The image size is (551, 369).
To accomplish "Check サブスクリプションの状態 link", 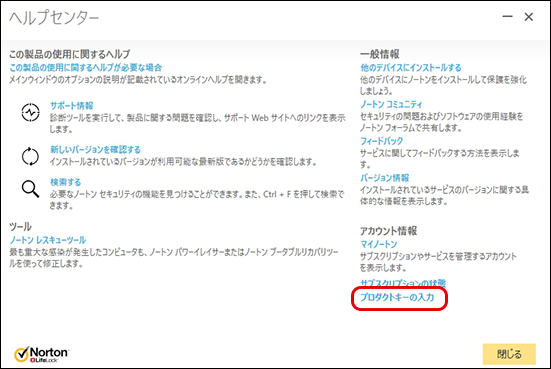I will pyautogui.click(x=403, y=283).
